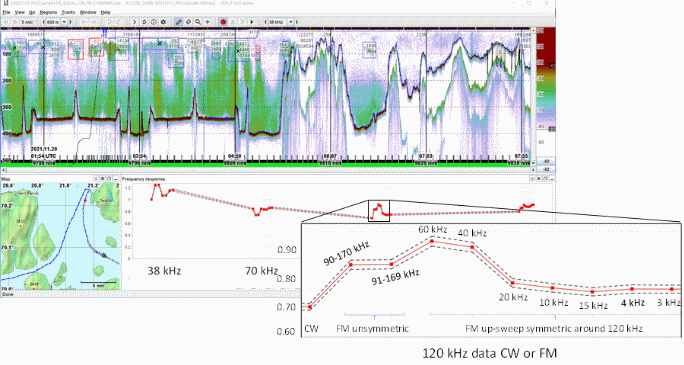684x365 pixels.
Task: Open the 38 kHz frequency dropdown arrow
Action: [x=291, y=22]
